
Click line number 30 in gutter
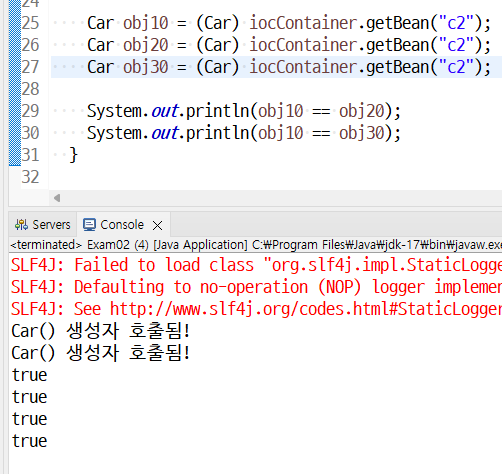pos(30,133)
